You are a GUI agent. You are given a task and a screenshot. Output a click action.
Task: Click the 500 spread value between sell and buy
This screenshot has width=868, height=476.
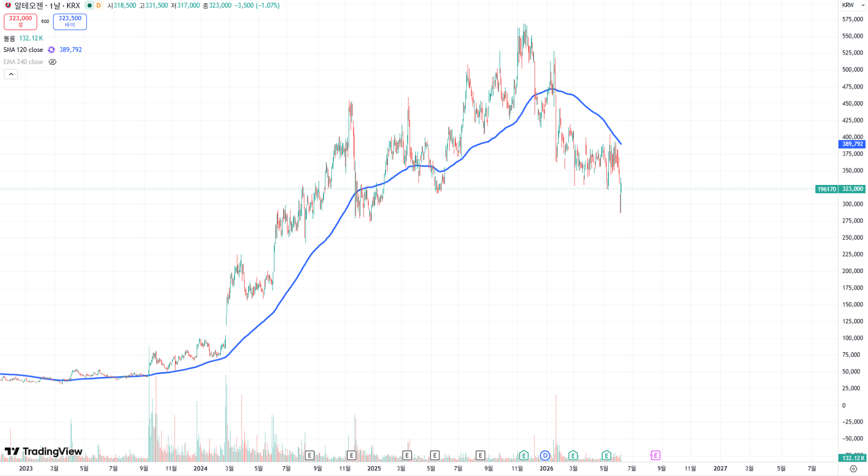[45, 21]
